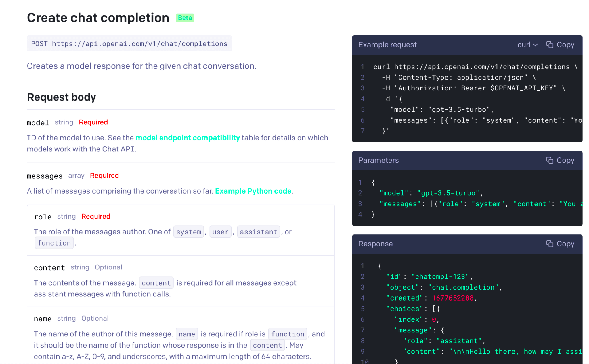Toggle the Required badge for role field
The height and width of the screenshot is (364, 589).
tap(95, 216)
